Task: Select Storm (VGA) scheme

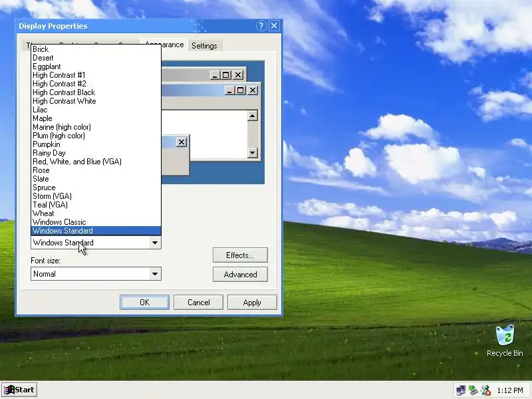Action: (x=96, y=196)
